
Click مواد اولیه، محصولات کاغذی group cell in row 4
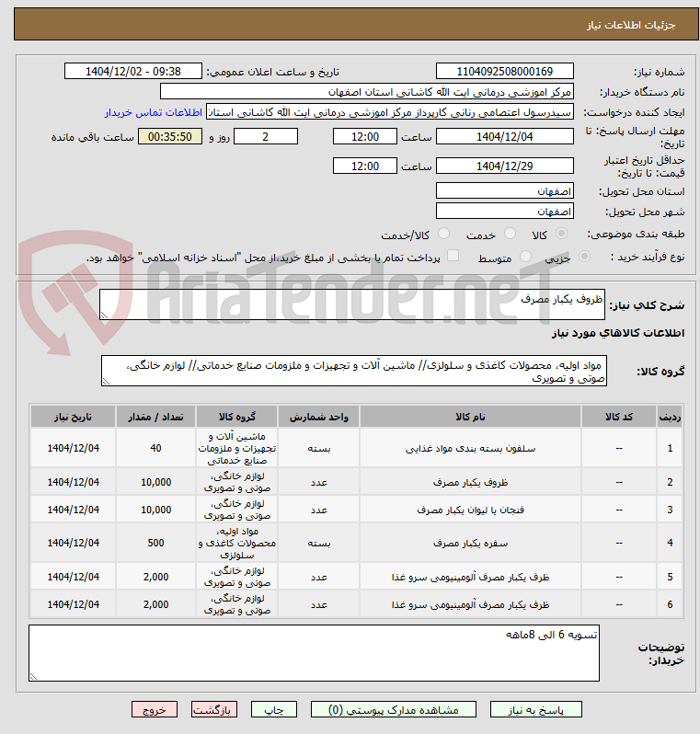pyautogui.click(x=237, y=543)
